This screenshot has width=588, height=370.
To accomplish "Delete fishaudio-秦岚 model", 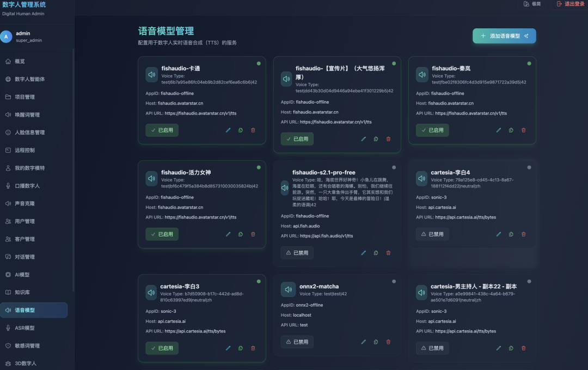I will [x=524, y=130].
